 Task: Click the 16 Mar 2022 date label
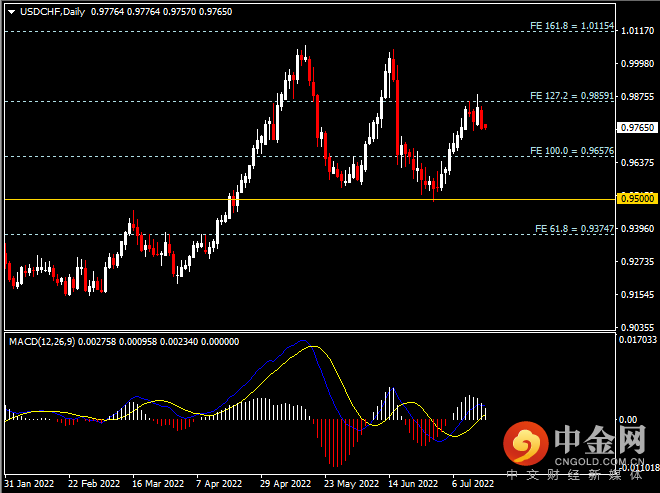(x=158, y=483)
